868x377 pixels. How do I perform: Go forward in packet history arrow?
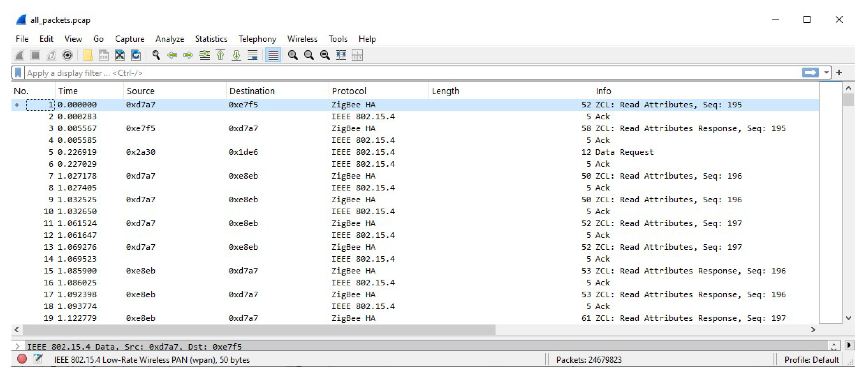(x=188, y=55)
